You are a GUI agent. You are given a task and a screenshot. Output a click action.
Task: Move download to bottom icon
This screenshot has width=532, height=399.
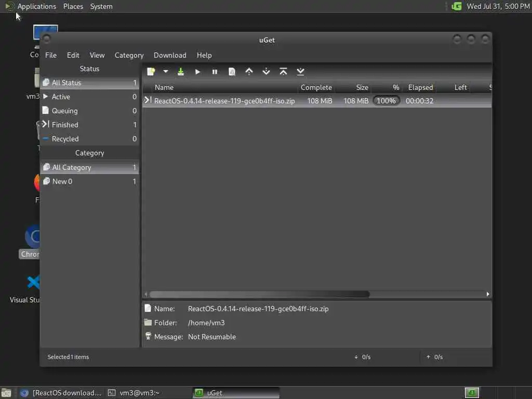(x=300, y=72)
